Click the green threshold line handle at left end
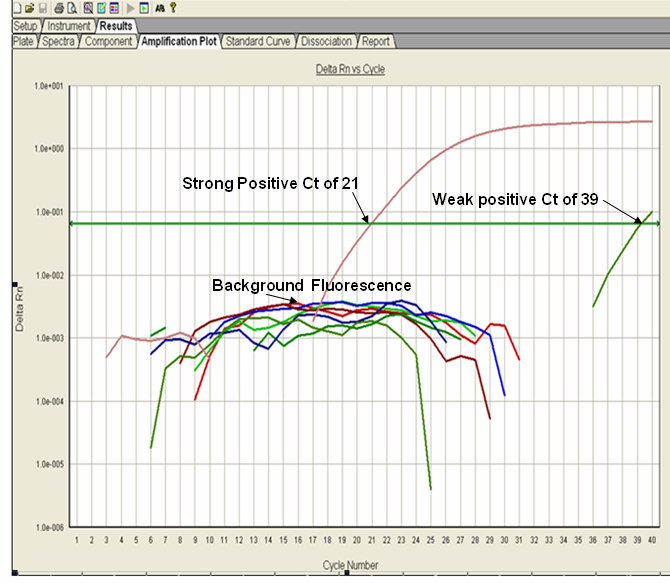The height and width of the screenshot is (583, 670). pyautogui.click(x=71, y=224)
